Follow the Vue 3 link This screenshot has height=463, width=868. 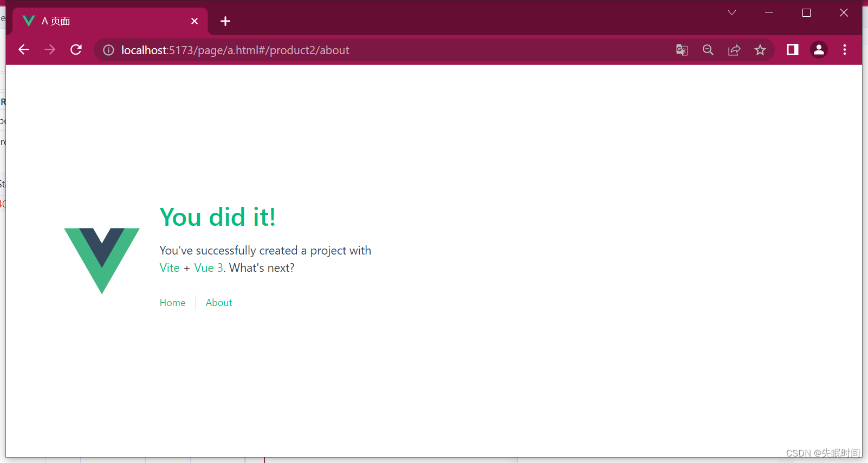click(209, 268)
